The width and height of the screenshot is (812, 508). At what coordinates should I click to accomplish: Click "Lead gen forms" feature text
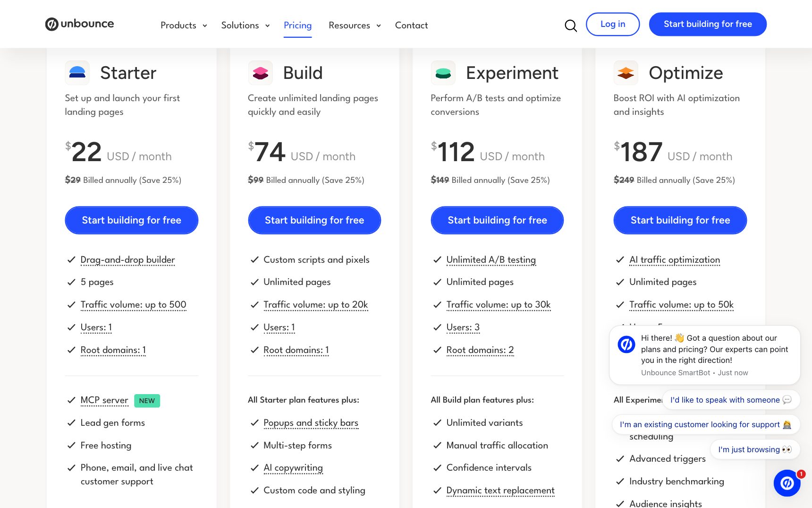pyautogui.click(x=113, y=423)
